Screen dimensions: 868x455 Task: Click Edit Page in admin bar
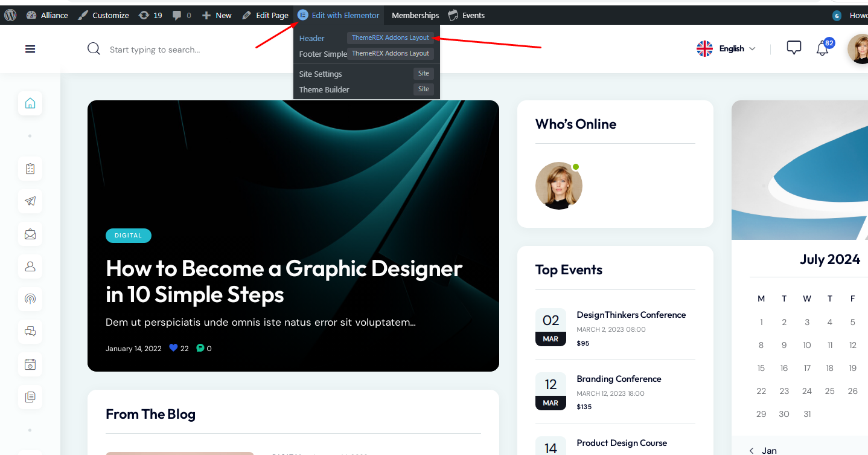click(265, 15)
